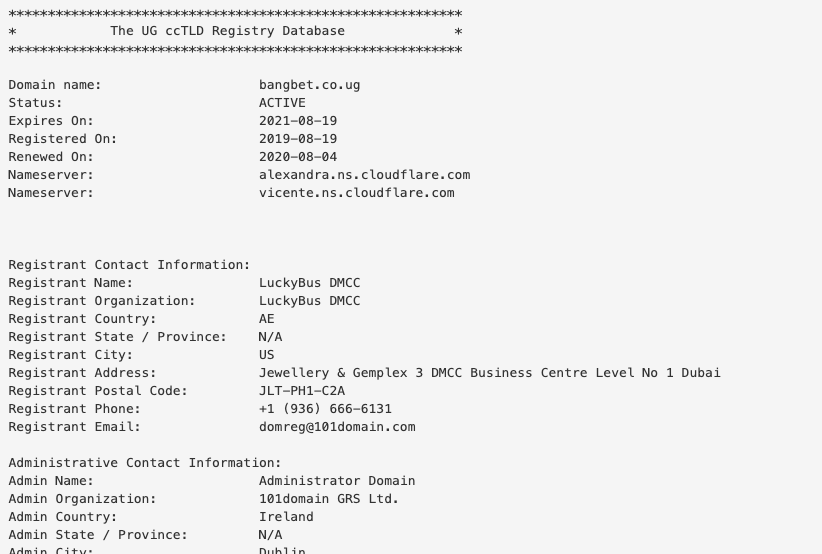822x554 pixels.
Task: Click the postal code JLT-PH1-C2A
Action: pos(301,391)
